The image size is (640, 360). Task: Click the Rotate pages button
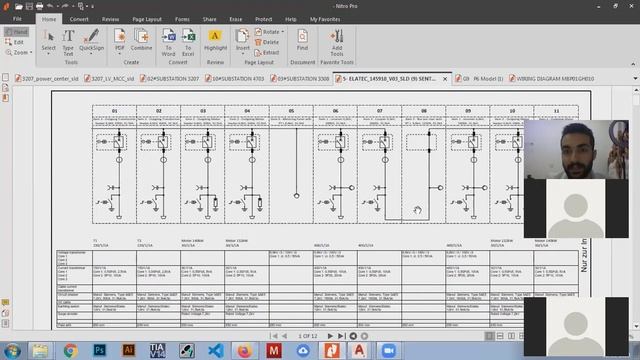coord(268,32)
